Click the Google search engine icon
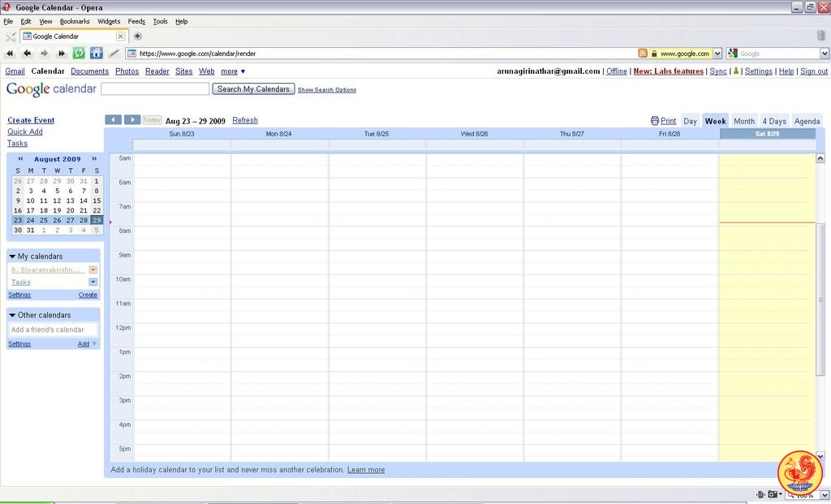This screenshot has width=831, height=504. (x=733, y=54)
